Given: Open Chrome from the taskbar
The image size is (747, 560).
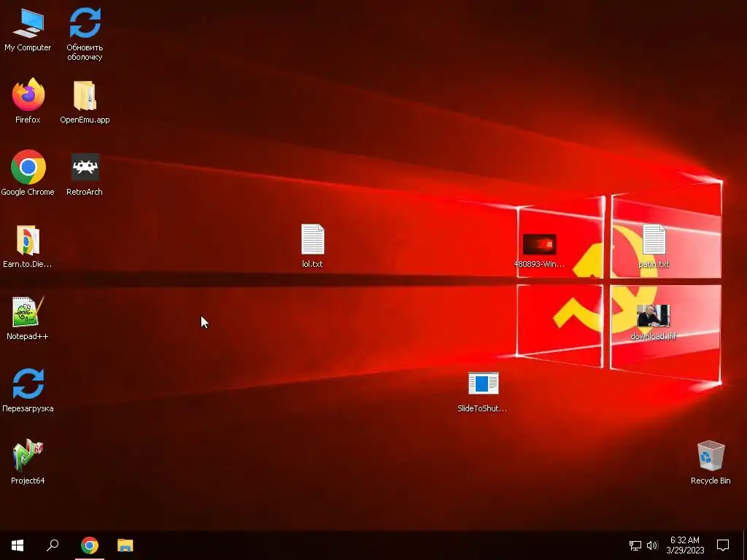Looking at the screenshot, I should [90, 545].
